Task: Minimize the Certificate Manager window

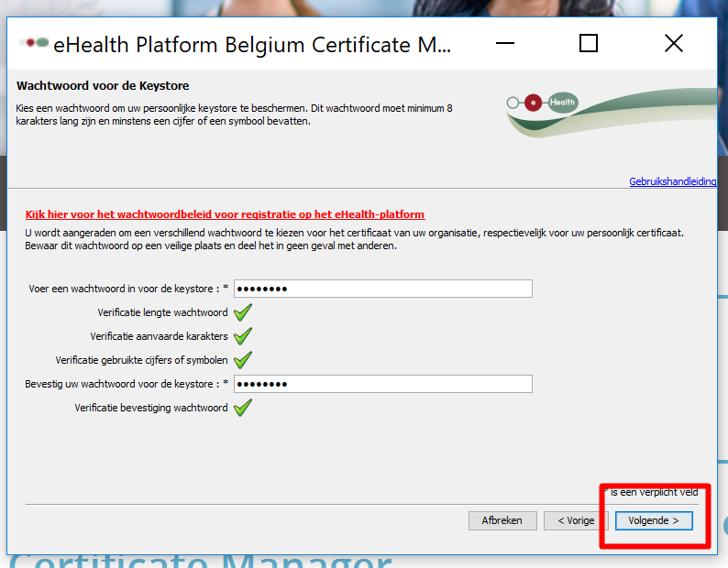Action: point(505,44)
